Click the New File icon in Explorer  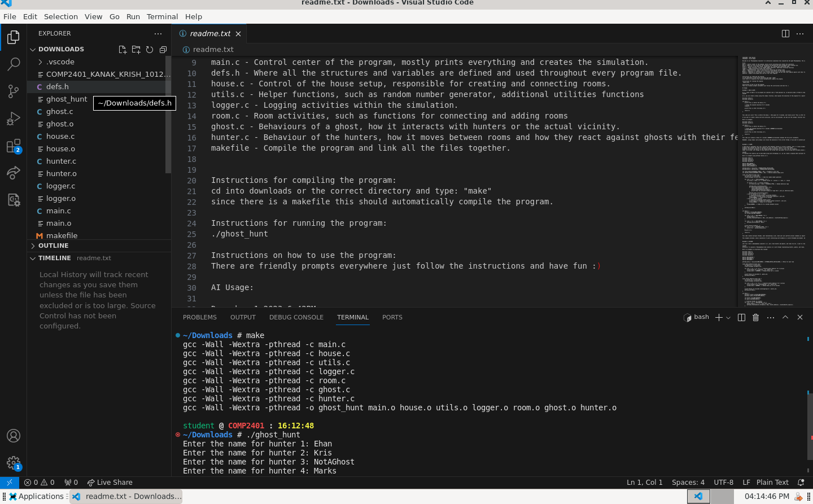pyautogui.click(x=123, y=50)
